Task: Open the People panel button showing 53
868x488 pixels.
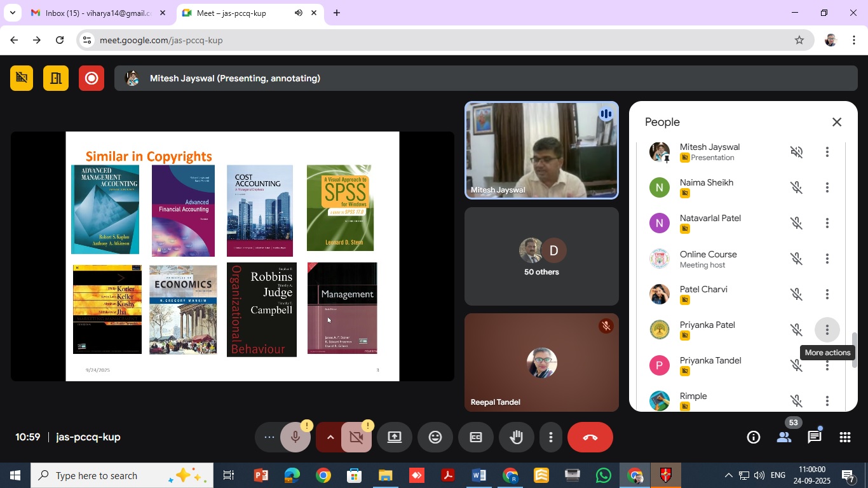Action: coord(784,437)
